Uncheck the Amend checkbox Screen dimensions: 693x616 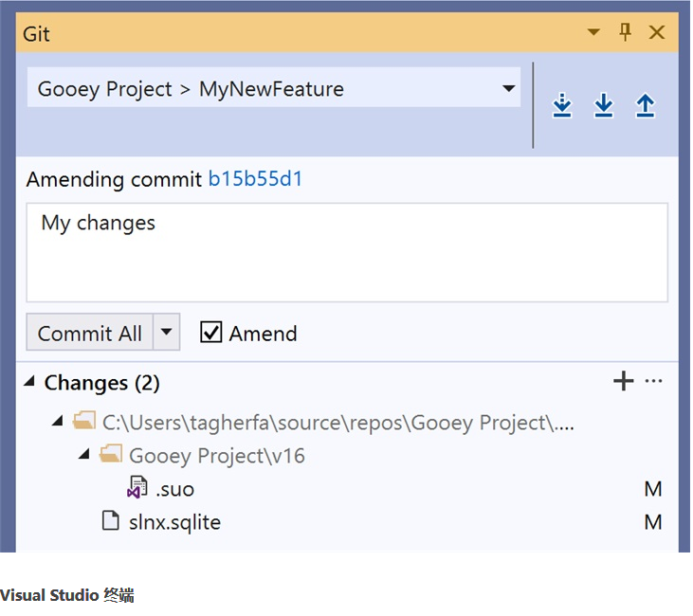[210, 332]
